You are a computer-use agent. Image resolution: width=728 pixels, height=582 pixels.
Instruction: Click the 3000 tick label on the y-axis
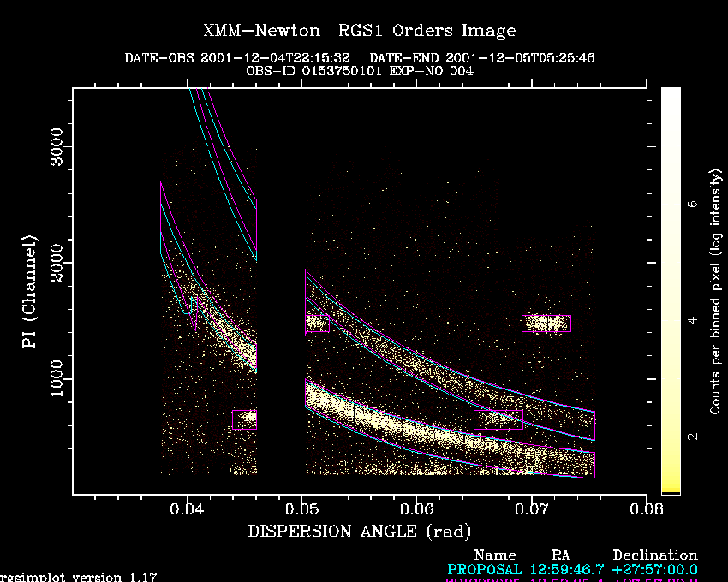tap(57, 147)
